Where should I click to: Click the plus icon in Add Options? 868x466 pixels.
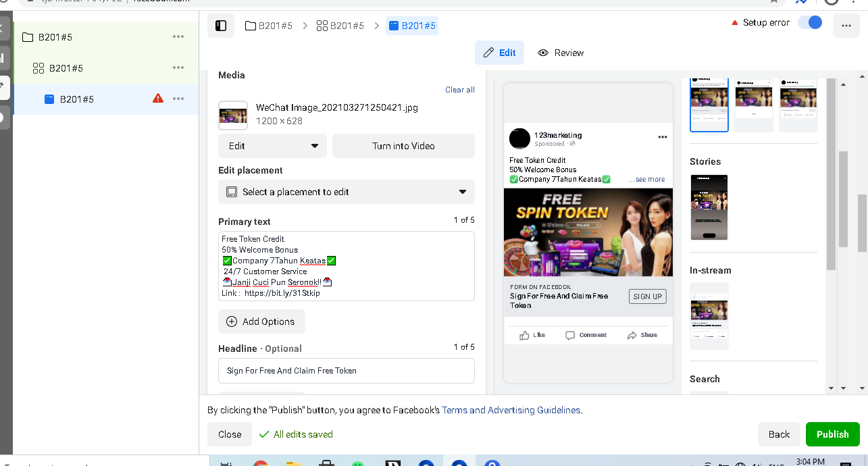(232, 321)
